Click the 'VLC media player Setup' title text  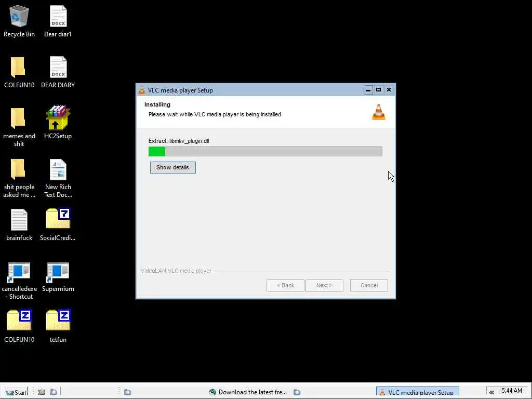coord(180,90)
